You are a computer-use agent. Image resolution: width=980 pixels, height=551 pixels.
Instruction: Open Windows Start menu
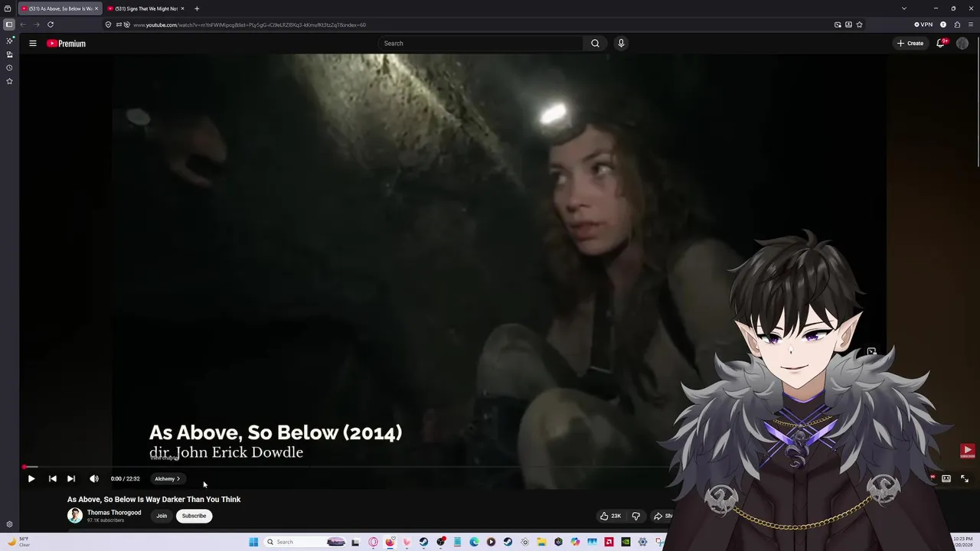pyautogui.click(x=253, y=542)
